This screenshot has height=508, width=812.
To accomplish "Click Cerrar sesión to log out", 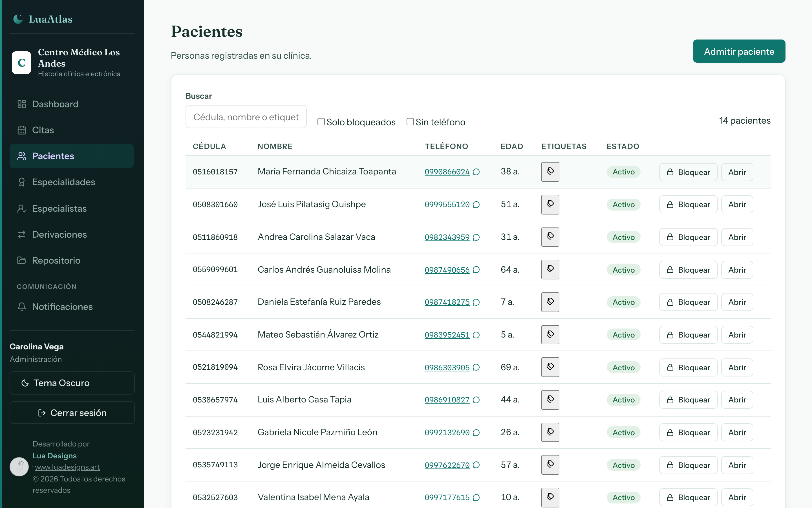I will tap(72, 413).
